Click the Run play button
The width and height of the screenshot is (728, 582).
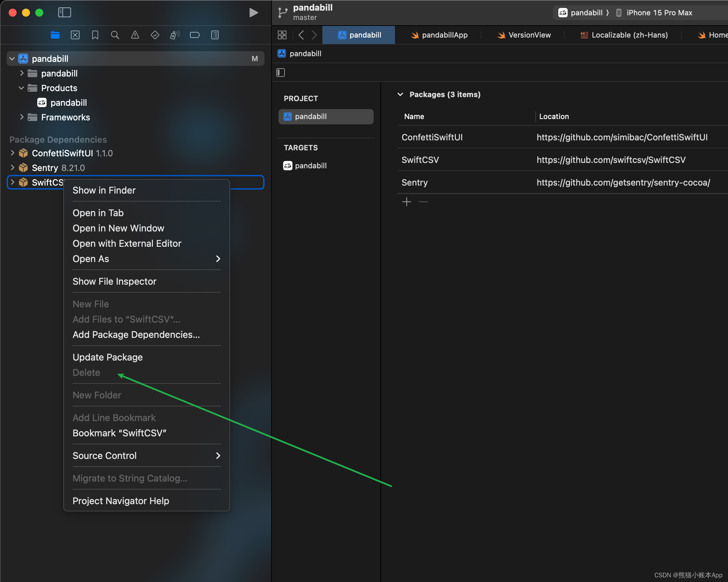[x=253, y=13]
